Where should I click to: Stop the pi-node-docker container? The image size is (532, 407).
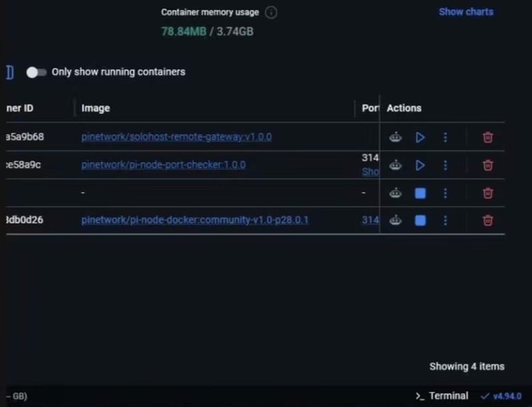(x=421, y=220)
